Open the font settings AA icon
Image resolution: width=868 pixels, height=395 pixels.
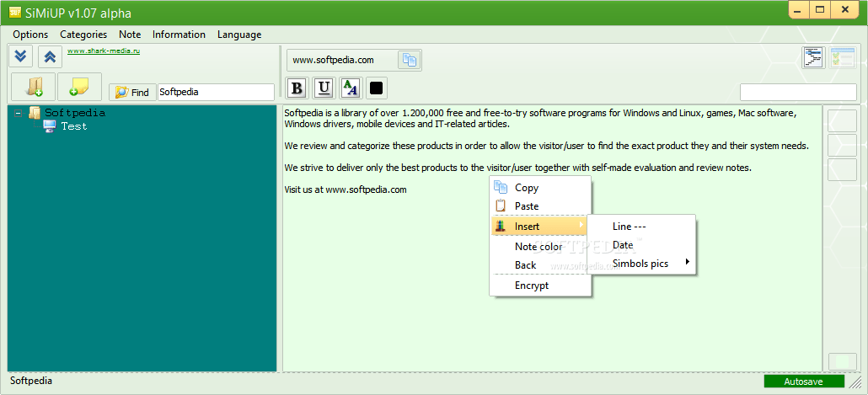pos(351,88)
